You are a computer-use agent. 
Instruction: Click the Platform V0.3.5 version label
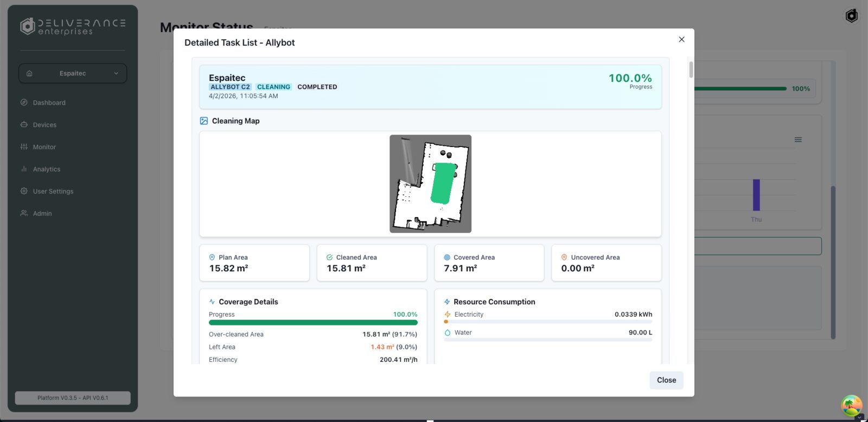click(x=73, y=398)
